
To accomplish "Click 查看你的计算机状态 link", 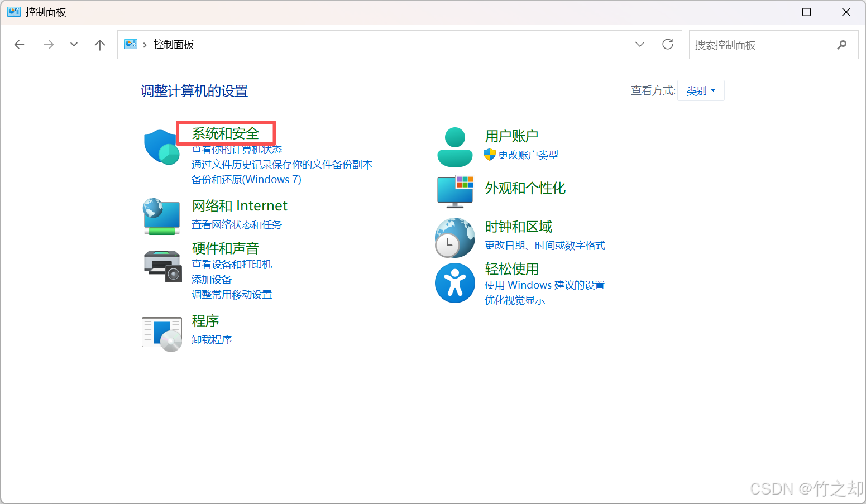I will click(x=237, y=150).
